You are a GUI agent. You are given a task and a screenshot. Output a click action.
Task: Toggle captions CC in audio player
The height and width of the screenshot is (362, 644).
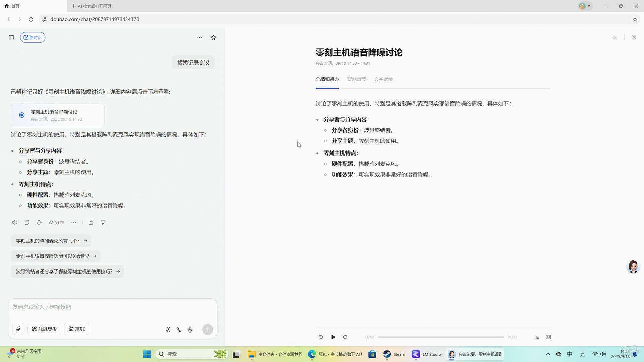click(x=548, y=337)
